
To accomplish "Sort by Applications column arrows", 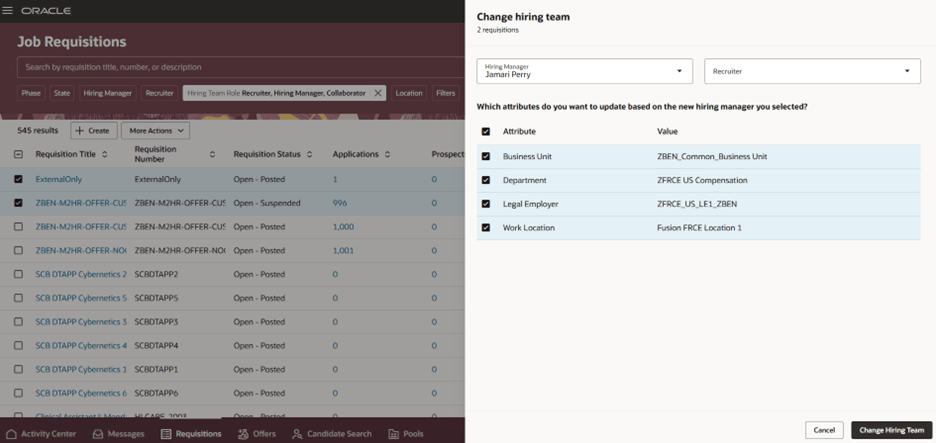I will 387,154.
